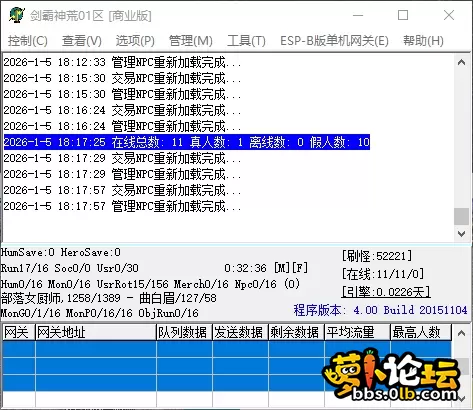This screenshot has height=410, width=473.
Task: Click the [M][F] status indicator
Action: (x=291, y=268)
